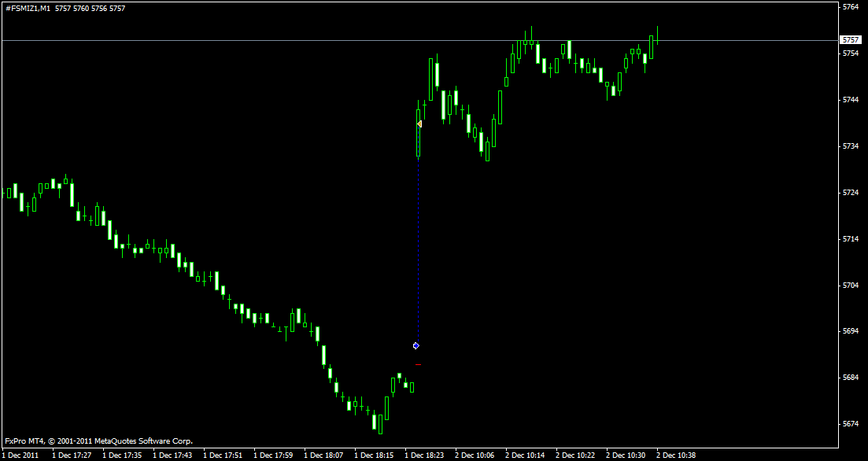Click the 5704 price scale label
Viewport: 868px width, 461px height.
pos(851,285)
